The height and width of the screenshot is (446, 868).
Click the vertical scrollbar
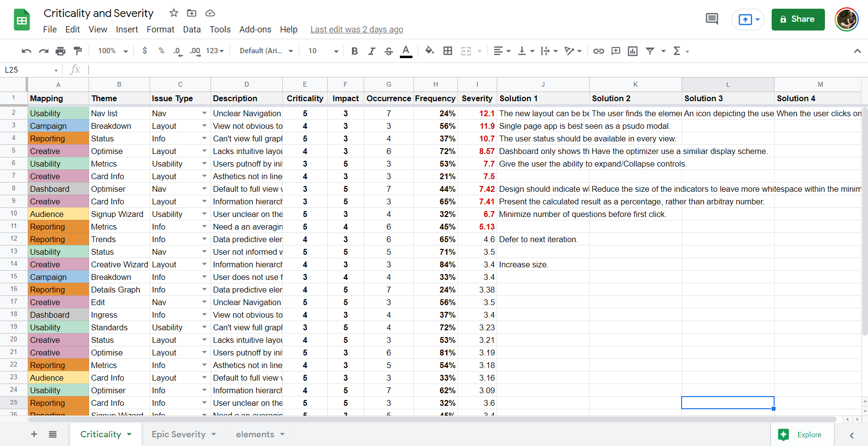865,220
